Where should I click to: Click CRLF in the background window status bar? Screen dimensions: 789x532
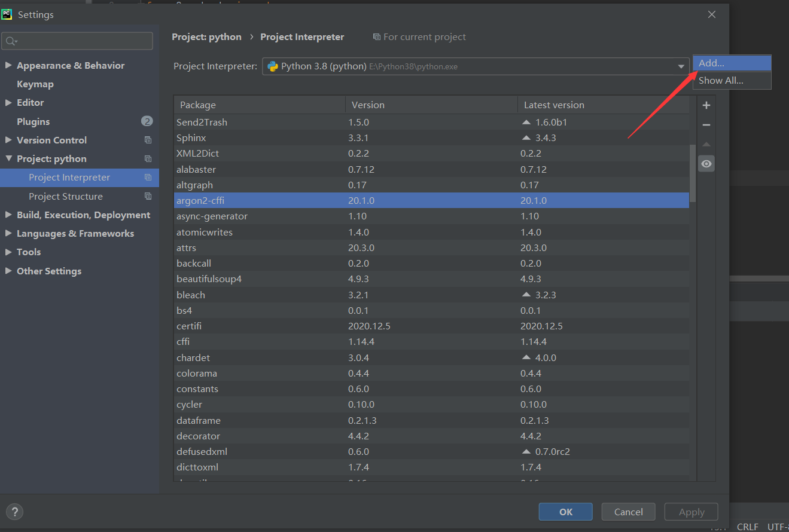coord(748,527)
